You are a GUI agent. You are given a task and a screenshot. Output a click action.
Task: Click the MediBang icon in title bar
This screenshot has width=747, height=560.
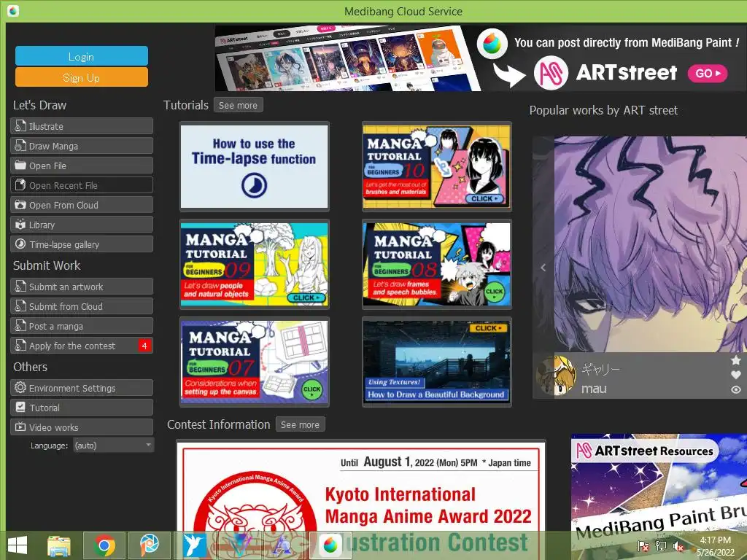pyautogui.click(x=13, y=10)
